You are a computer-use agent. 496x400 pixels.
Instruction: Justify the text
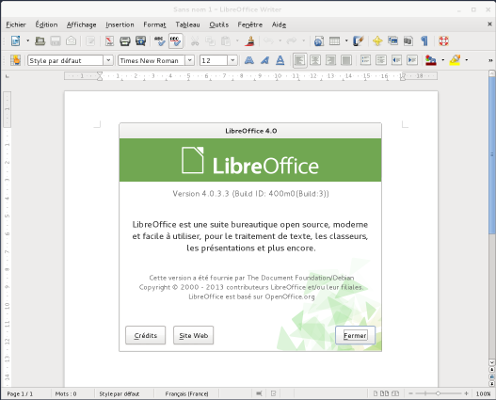[x=346, y=60]
